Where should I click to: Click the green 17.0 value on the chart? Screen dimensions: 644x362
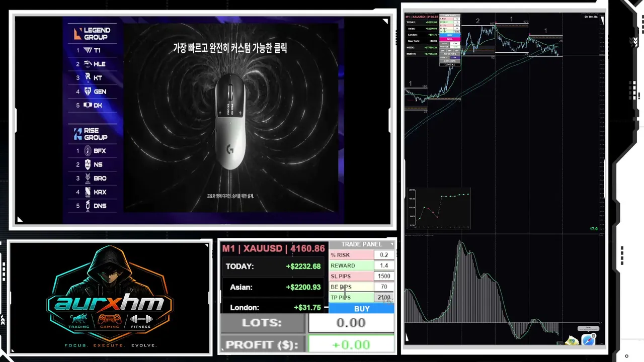click(594, 229)
